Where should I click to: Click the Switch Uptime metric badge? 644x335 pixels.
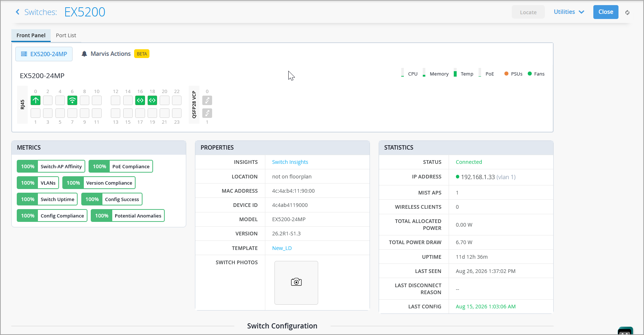coord(47,199)
